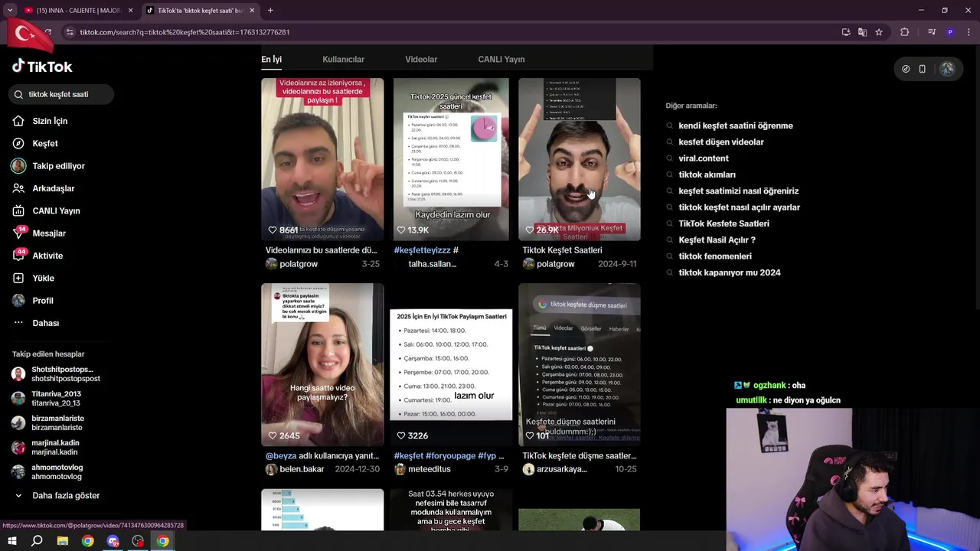980x551 pixels.
Task: Open CANLI Yayın in the left sidebar
Action: [x=45, y=210]
